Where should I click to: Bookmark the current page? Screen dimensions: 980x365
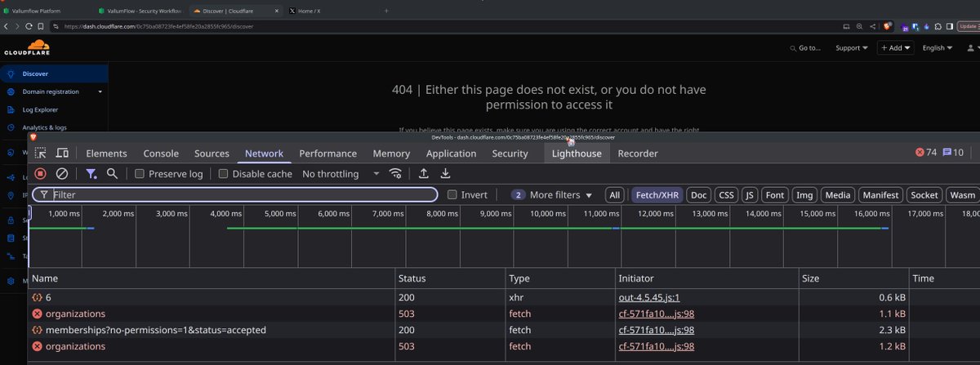click(x=42, y=26)
